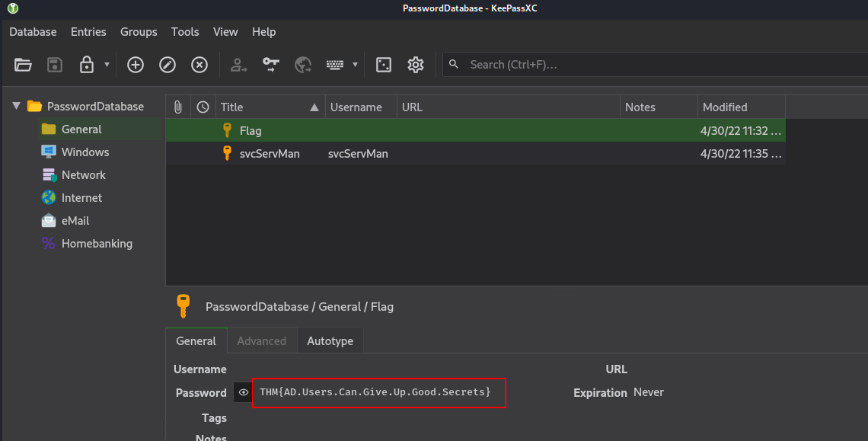Delete entry with the X circle icon

click(199, 65)
